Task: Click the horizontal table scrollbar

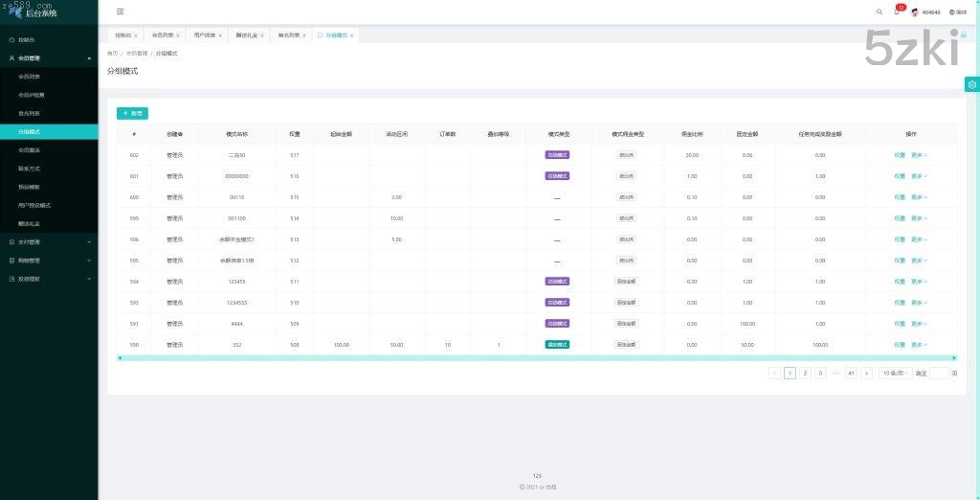Action: point(536,358)
